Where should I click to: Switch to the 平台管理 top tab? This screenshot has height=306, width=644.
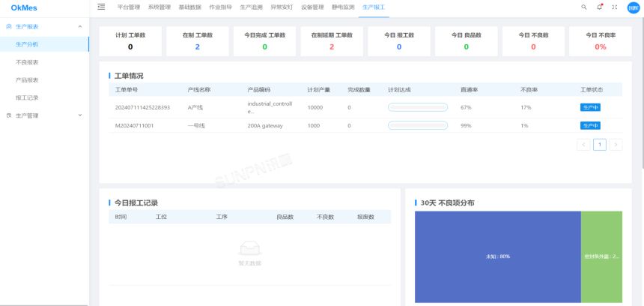point(129,7)
